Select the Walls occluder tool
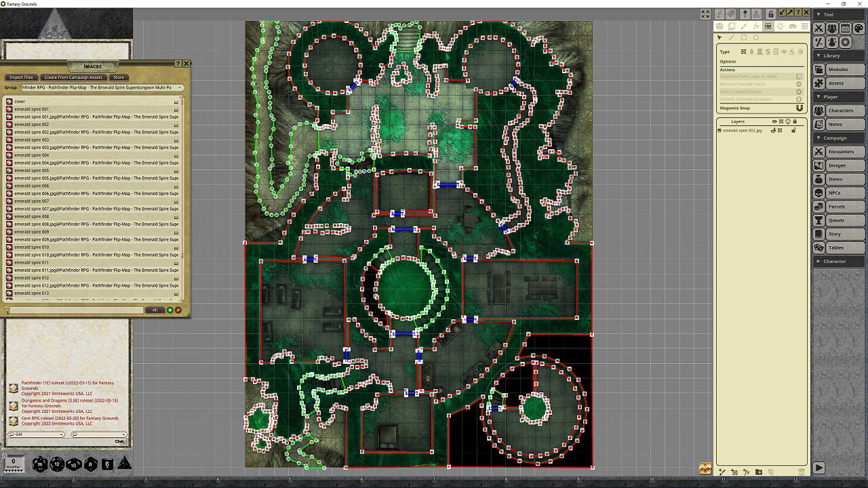Image resolution: width=868 pixels, height=488 pixels. [768, 26]
